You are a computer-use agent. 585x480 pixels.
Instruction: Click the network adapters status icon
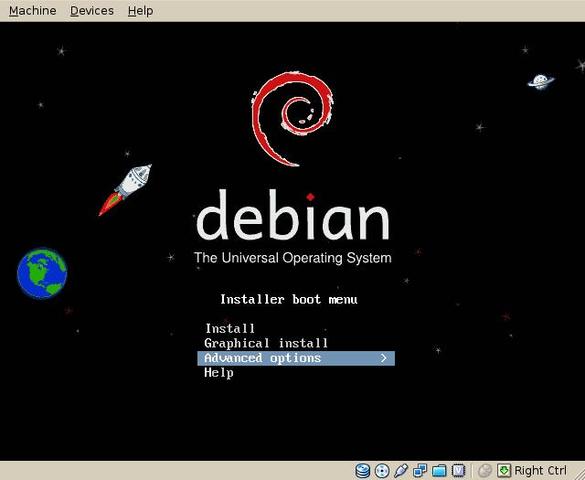pyautogui.click(x=420, y=471)
